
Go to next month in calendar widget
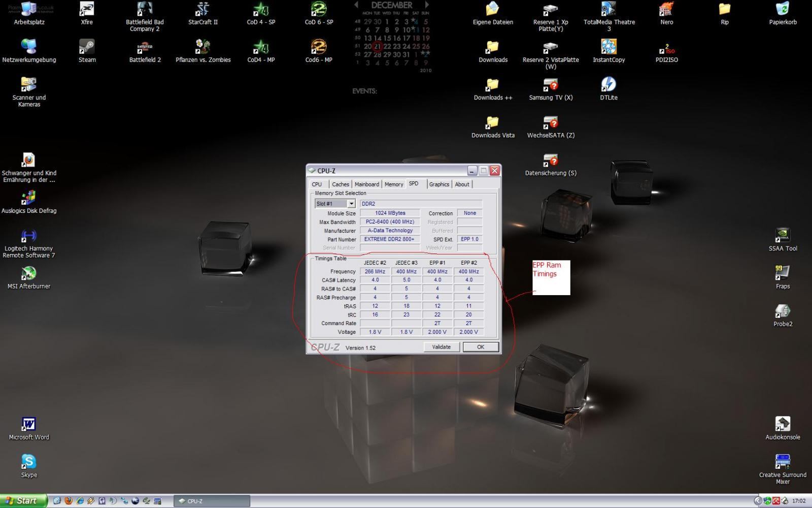click(x=427, y=5)
